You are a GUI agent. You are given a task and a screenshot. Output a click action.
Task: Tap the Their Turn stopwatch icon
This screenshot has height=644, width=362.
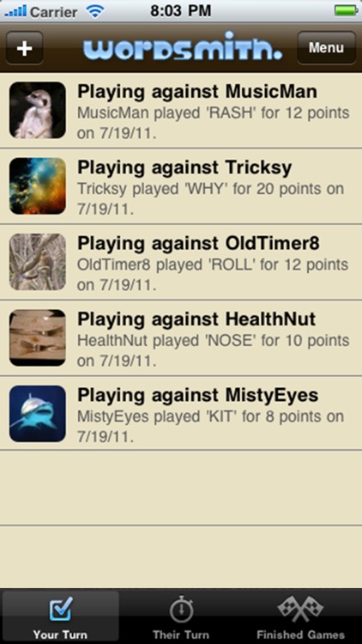(181, 610)
